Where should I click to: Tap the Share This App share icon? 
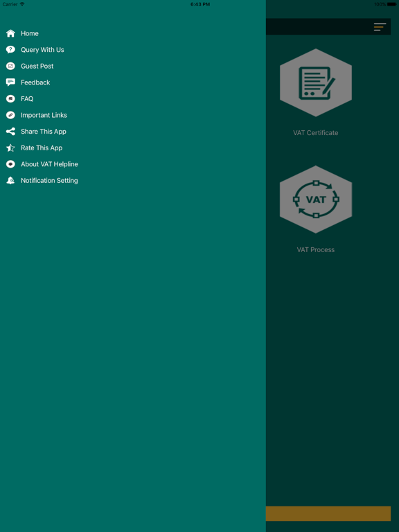(x=10, y=132)
